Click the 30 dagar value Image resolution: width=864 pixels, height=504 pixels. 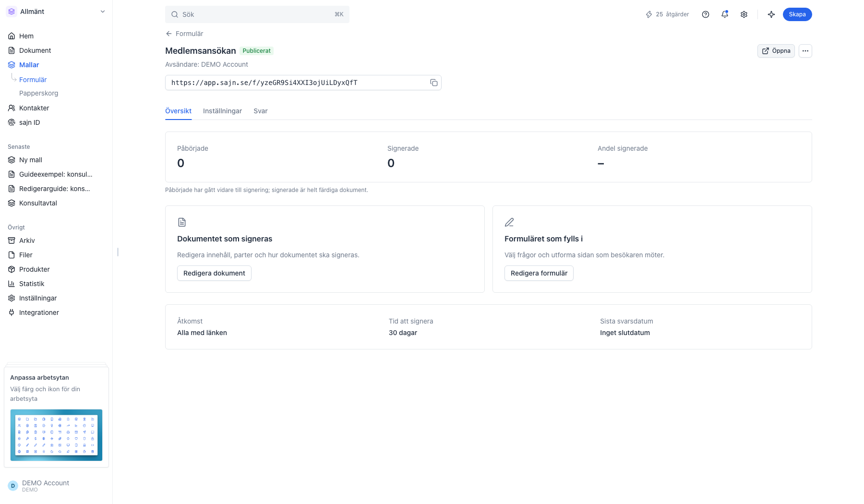403,333
